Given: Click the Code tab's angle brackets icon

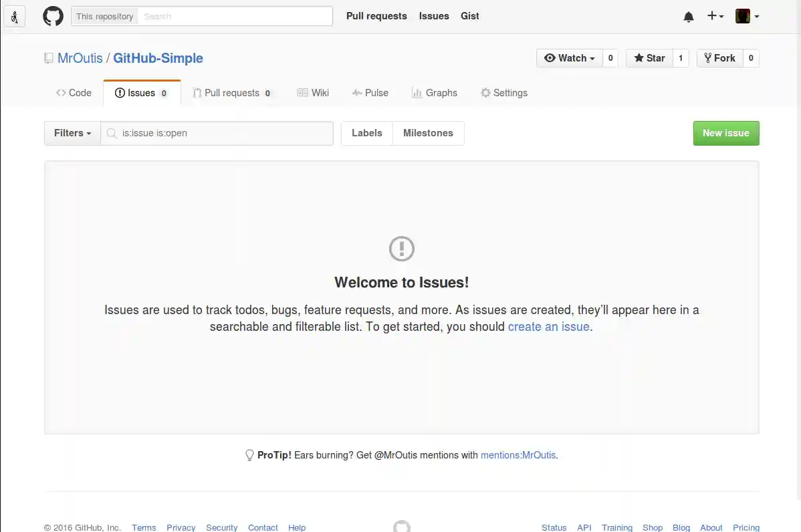Looking at the screenshot, I should tap(60, 92).
